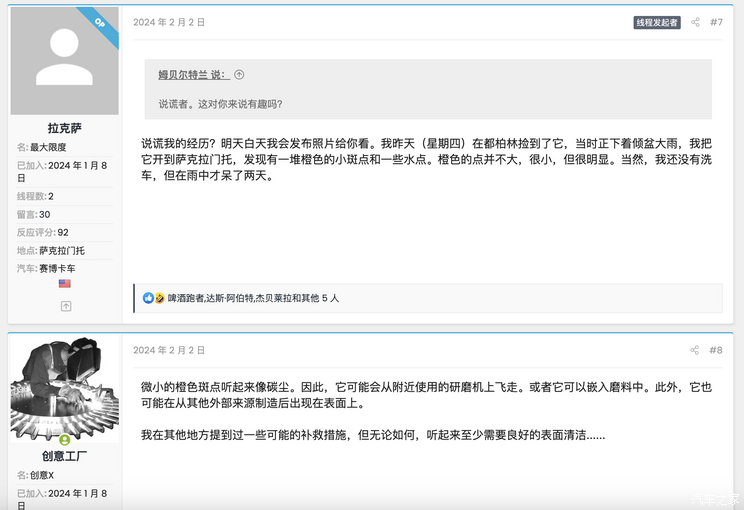Image resolution: width=744 pixels, height=510 pixels.
Task: Click the 萨克拉门托 location link
Action: tap(62, 250)
